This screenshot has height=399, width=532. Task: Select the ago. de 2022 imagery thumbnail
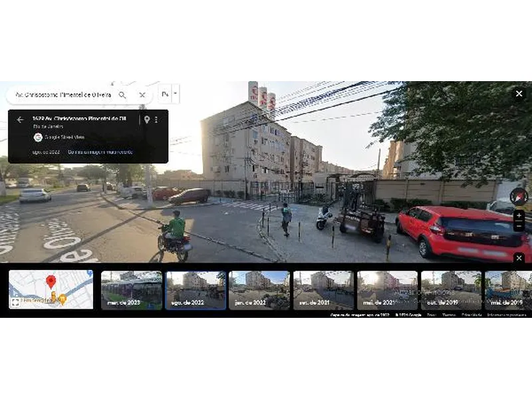coord(195,290)
